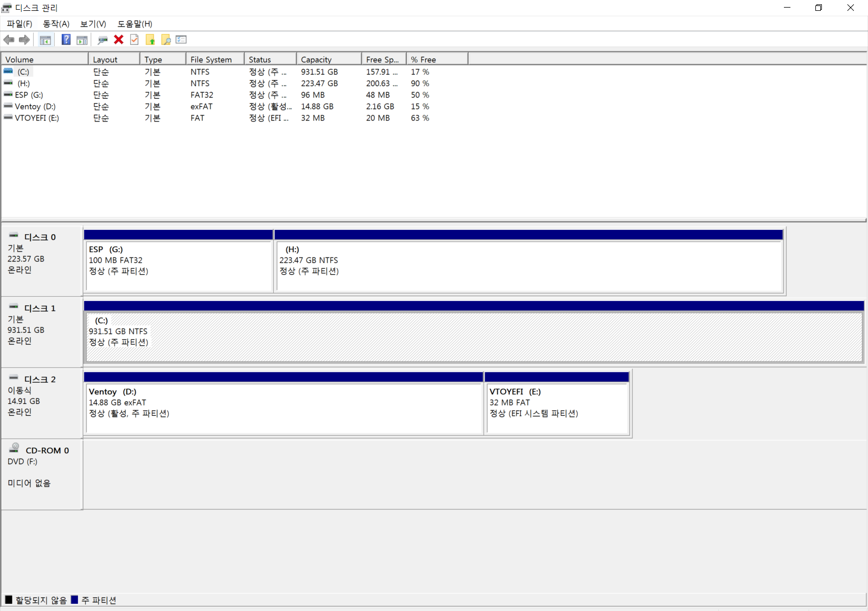This screenshot has height=611, width=868.
Task: Sort by the Free Space column header
Action: (x=384, y=59)
